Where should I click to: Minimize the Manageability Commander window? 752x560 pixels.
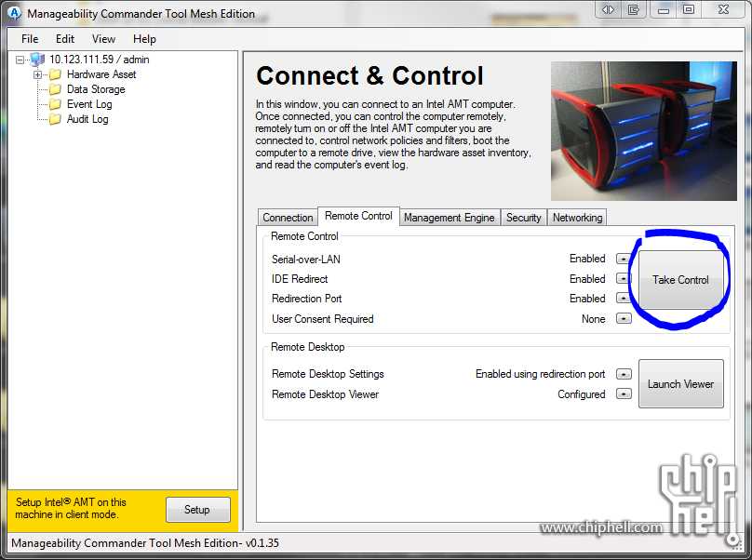(664, 9)
